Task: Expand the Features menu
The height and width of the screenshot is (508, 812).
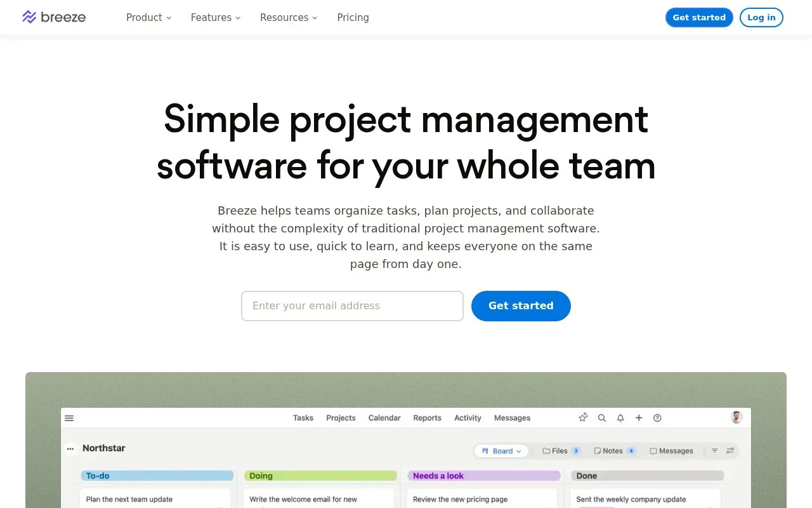Action: (x=216, y=18)
